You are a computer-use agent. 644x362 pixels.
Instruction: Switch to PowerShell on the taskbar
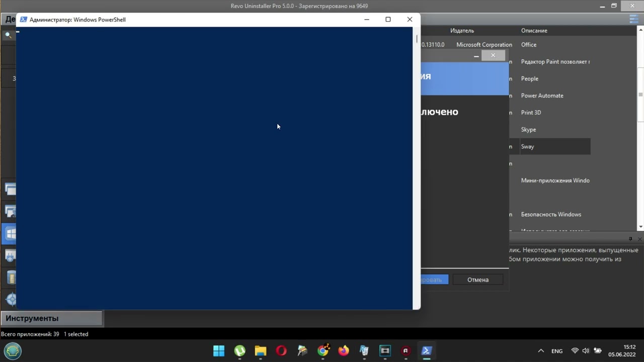(427, 351)
